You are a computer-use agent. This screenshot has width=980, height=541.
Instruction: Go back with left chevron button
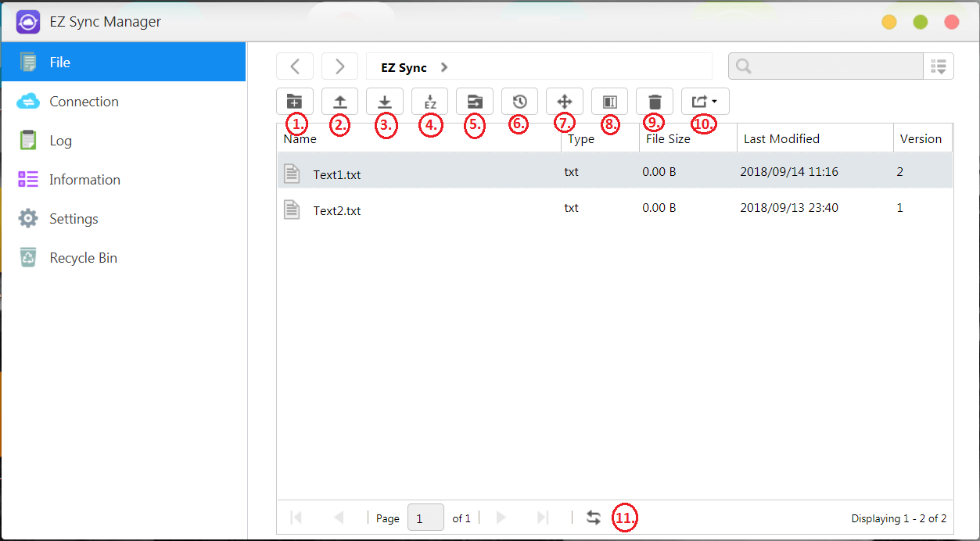295,66
